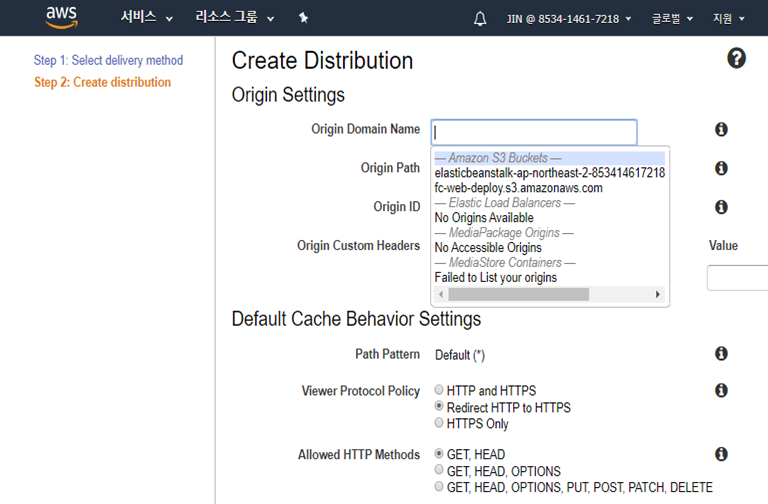Open the 리소스 그룹 resource groups menu
This screenshot has height=504, width=768.
pyautogui.click(x=235, y=18)
